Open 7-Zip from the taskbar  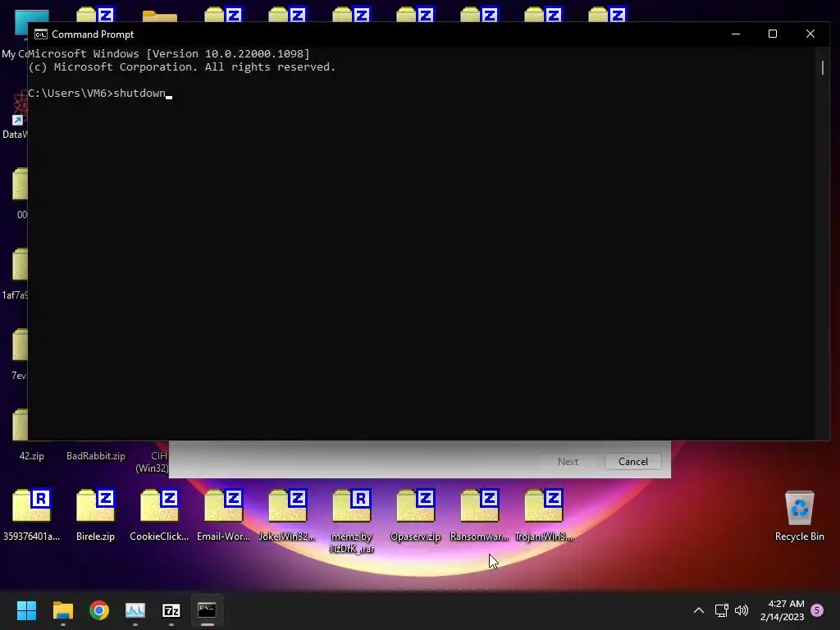171,610
